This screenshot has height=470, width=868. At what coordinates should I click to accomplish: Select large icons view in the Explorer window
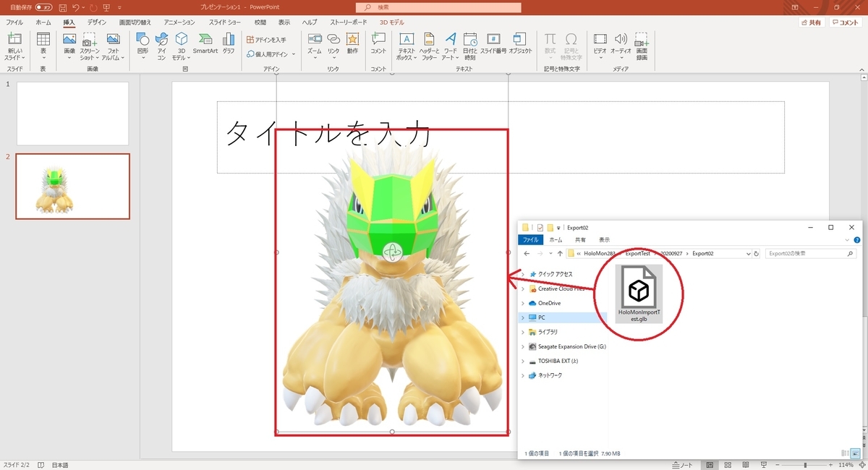(856, 453)
